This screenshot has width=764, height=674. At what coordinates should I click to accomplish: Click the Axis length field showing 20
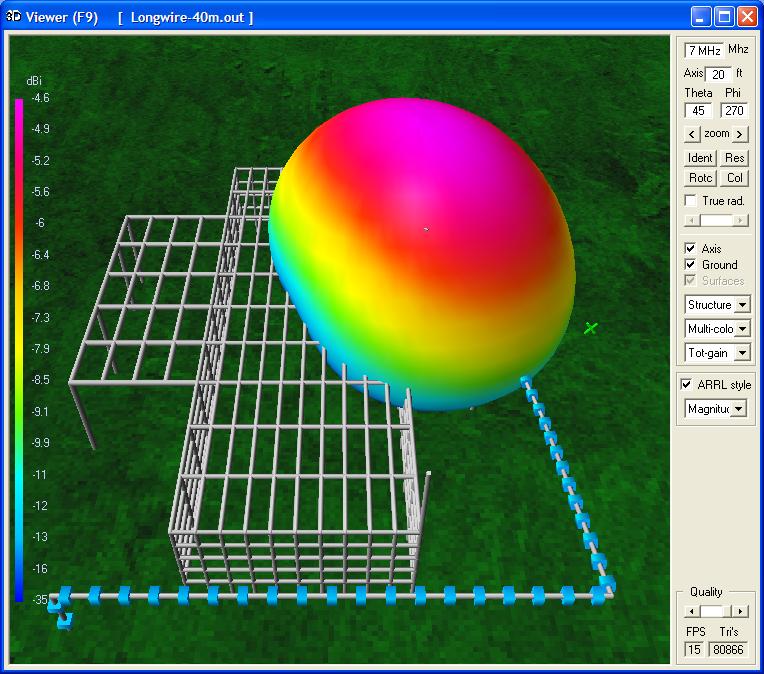tap(718, 75)
